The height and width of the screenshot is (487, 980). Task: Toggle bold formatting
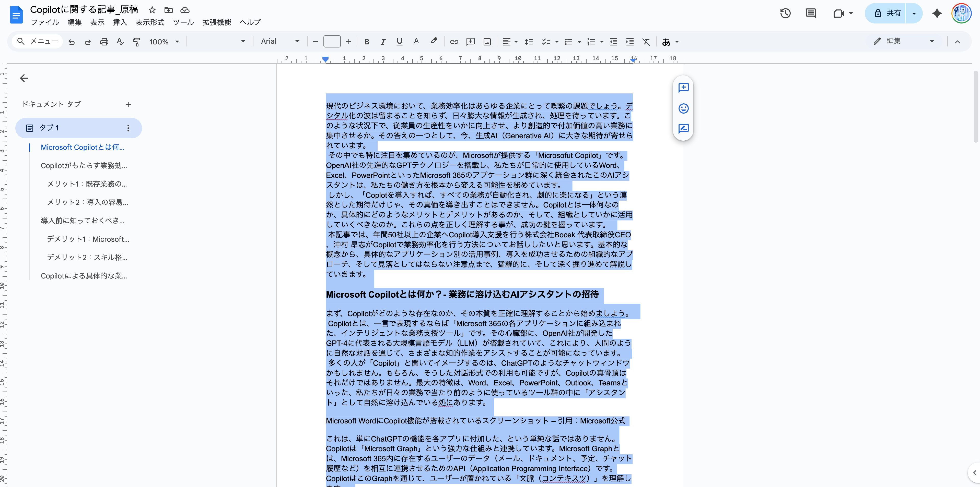coord(366,41)
